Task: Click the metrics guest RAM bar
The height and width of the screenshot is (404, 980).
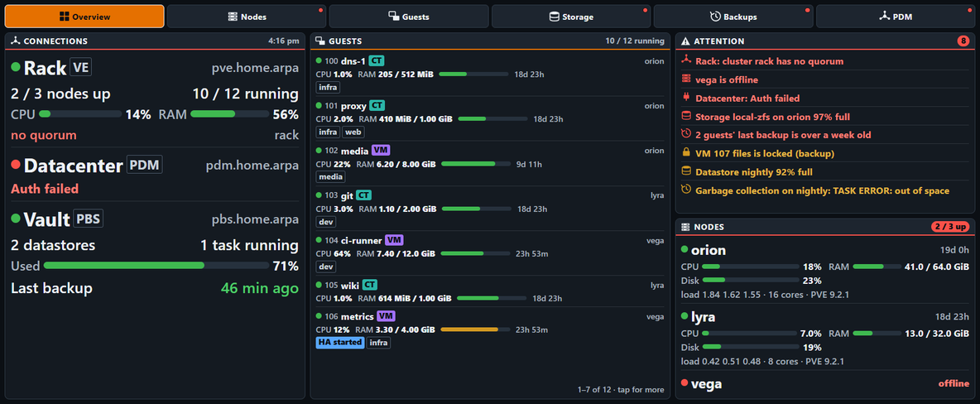Action: [x=475, y=329]
